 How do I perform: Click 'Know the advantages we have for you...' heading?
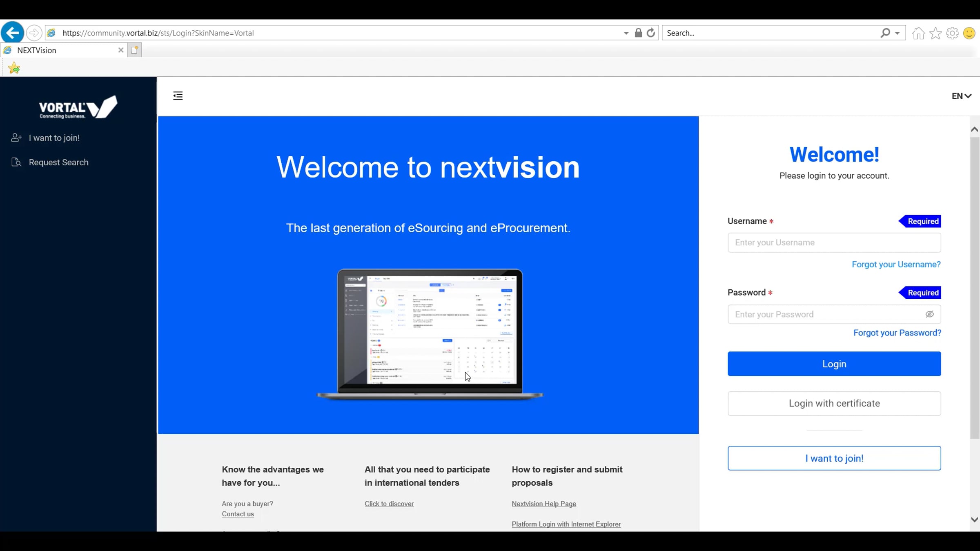click(x=273, y=476)
